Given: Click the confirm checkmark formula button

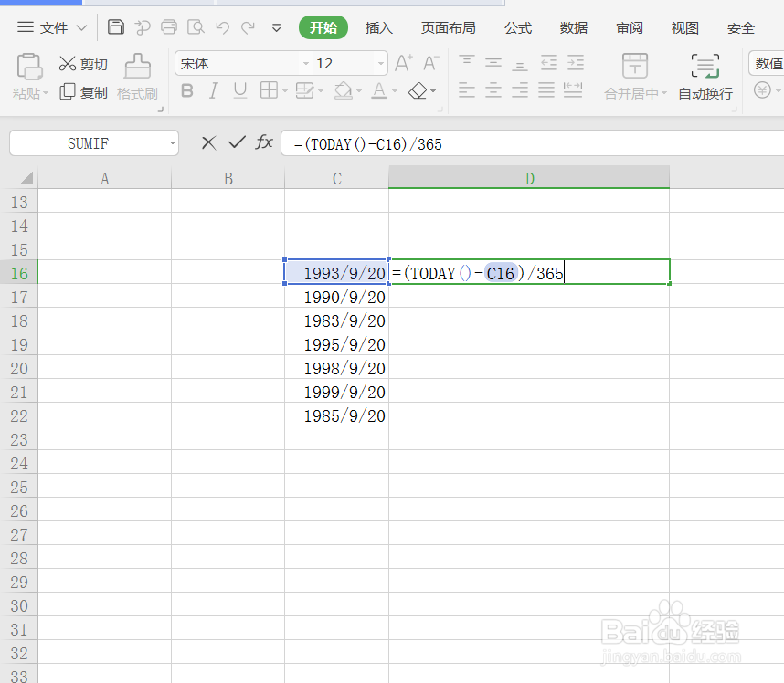Looking at the screenshot, I should 237,142.
